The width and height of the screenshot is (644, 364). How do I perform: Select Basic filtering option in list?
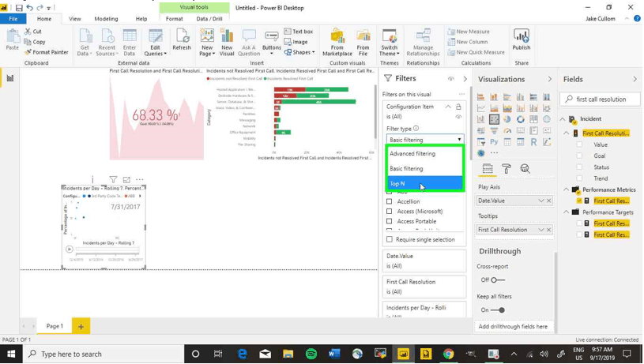click(x=425, y=169)
